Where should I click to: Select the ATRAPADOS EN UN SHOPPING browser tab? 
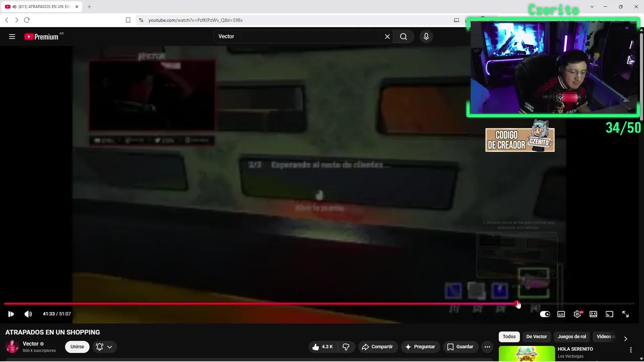(41, 7)
